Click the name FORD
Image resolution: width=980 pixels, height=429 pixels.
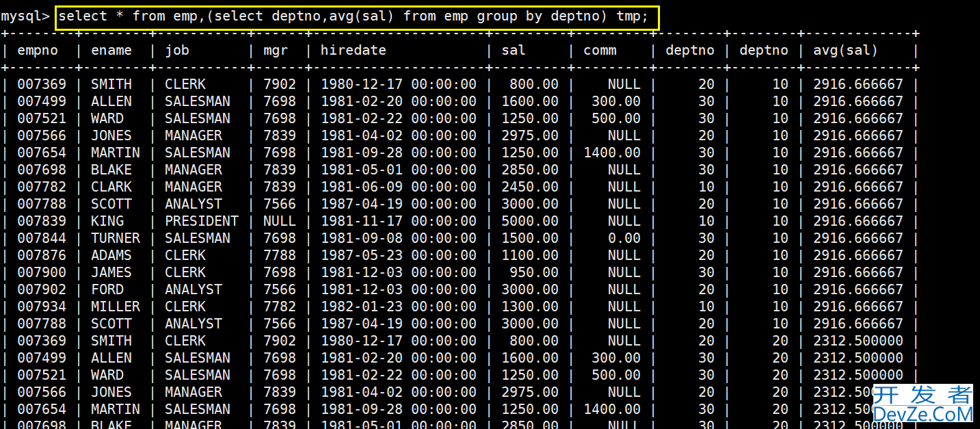coord(107,289)
